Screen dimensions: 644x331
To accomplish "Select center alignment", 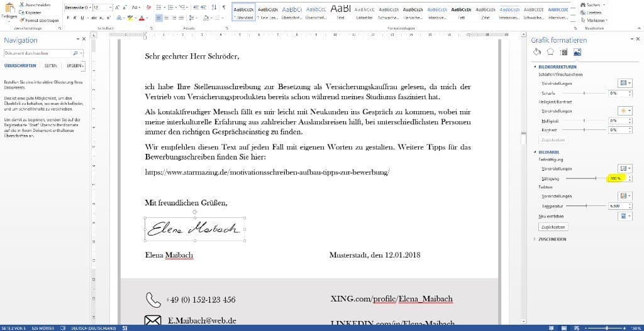I will pyautogui.click(x=167, y=18).
